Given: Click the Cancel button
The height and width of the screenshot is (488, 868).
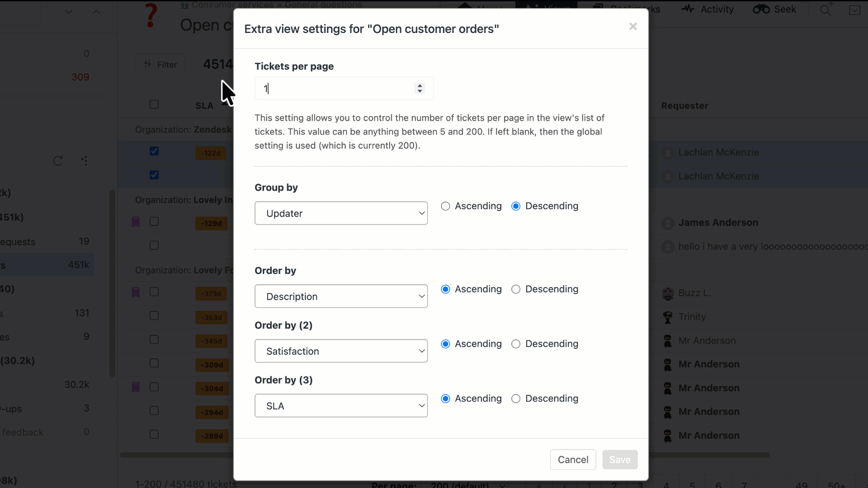Looking at the screenshot, I should (x=573, y=460).
